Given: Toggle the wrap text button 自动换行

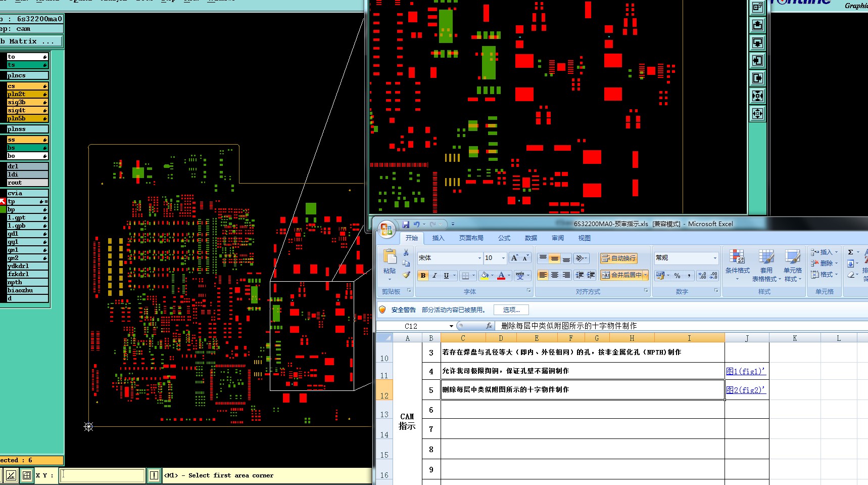Looking at the screenshot, I should (619, 258).
